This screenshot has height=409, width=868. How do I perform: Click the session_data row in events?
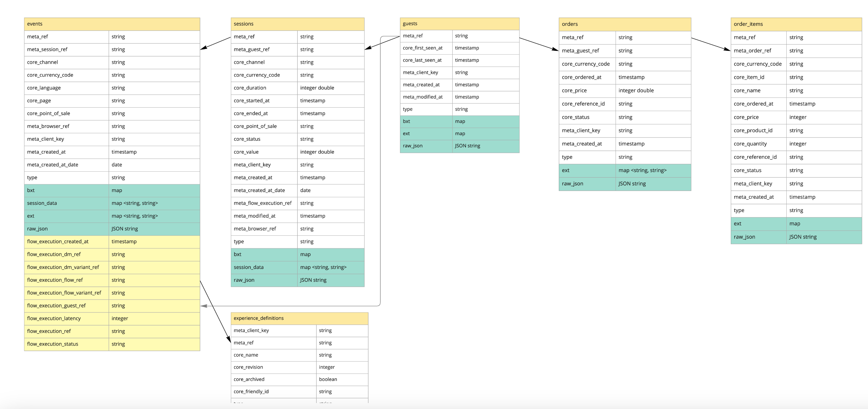pos(42,203)
